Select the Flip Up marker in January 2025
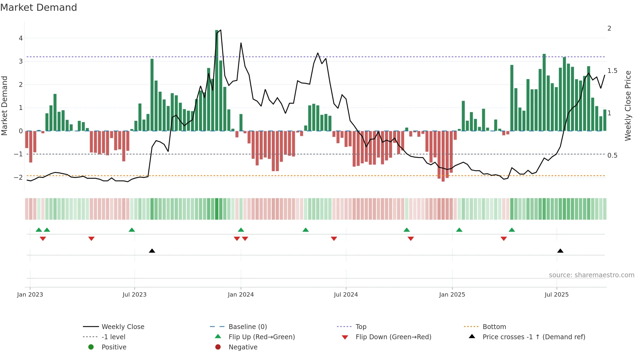 point(459,230)
